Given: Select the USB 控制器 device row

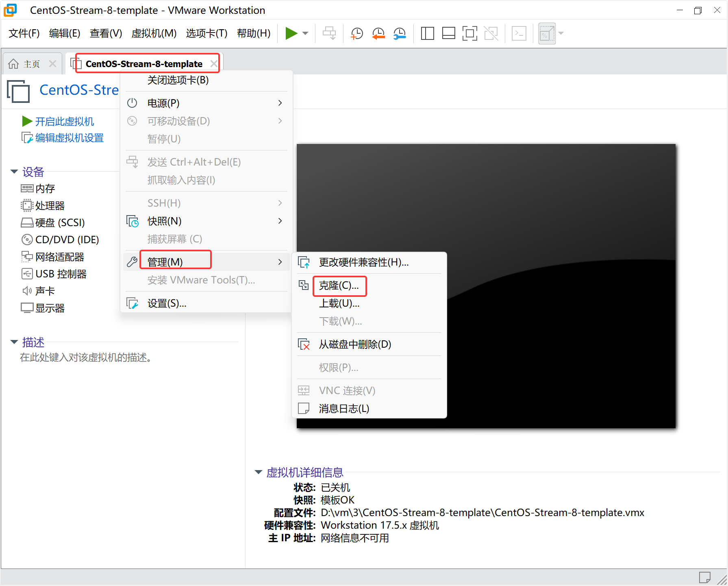Looking at the screenshot, I should [54, 274].
